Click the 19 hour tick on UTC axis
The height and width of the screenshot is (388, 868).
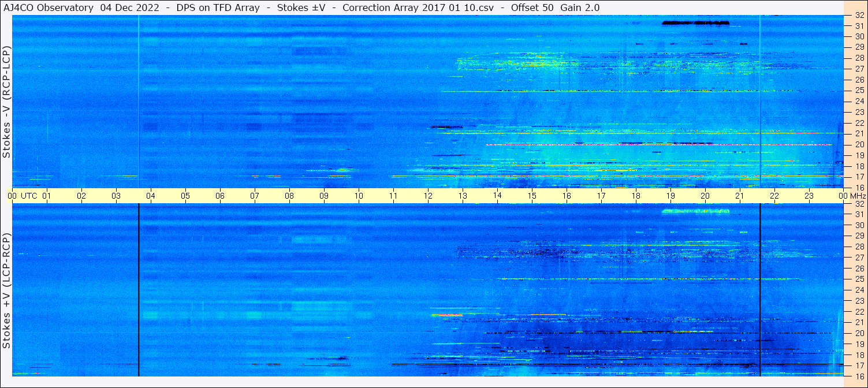click(670, 196)
